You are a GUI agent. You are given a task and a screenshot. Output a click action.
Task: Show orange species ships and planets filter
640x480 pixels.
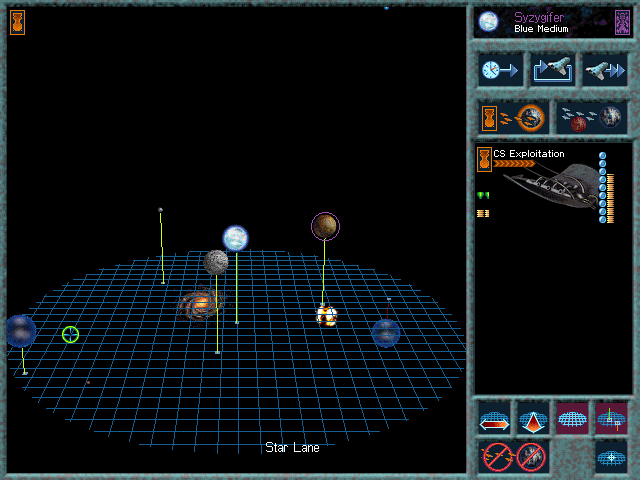(x=513, y=118)
